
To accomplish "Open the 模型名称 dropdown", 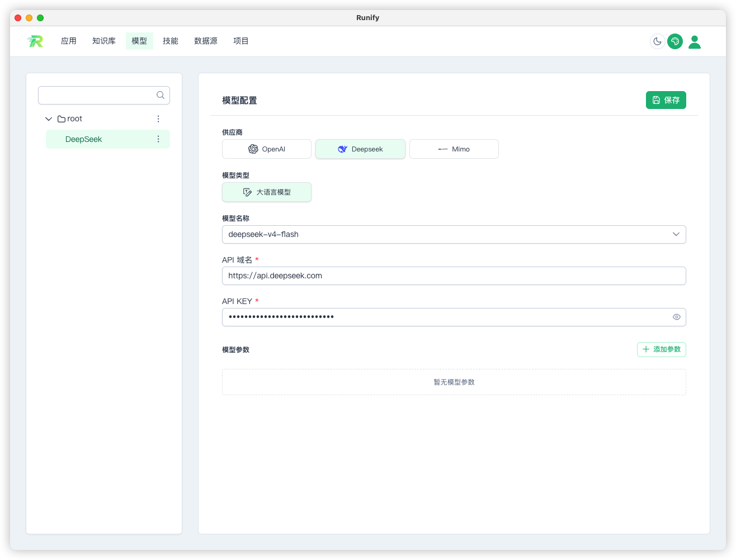I will click(454, 235).
